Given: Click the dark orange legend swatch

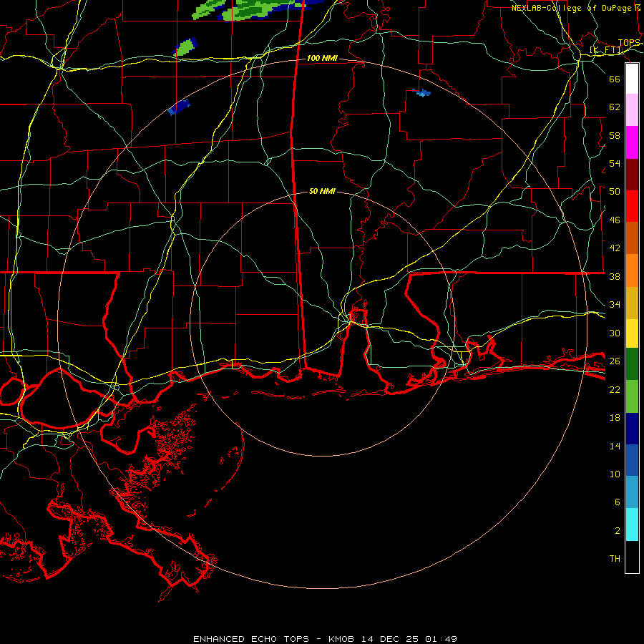Looking at the screenshot, I should click(632, 238).
